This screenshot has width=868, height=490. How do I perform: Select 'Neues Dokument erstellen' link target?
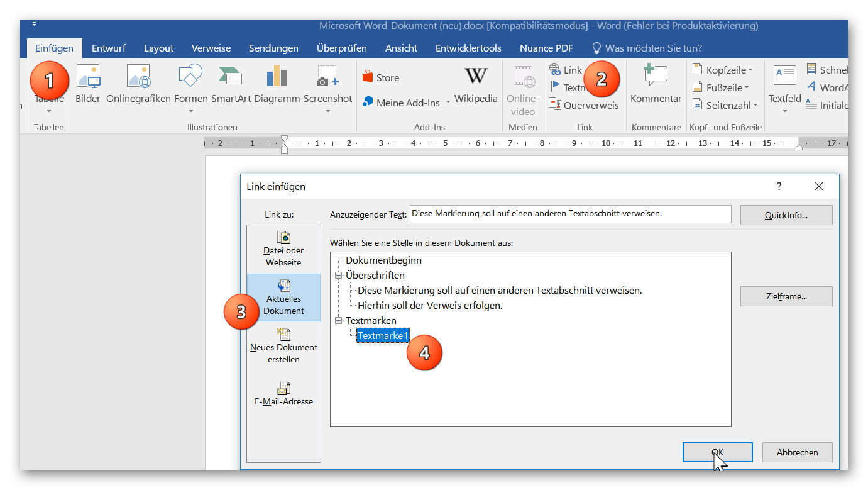(x=283, y=346)
